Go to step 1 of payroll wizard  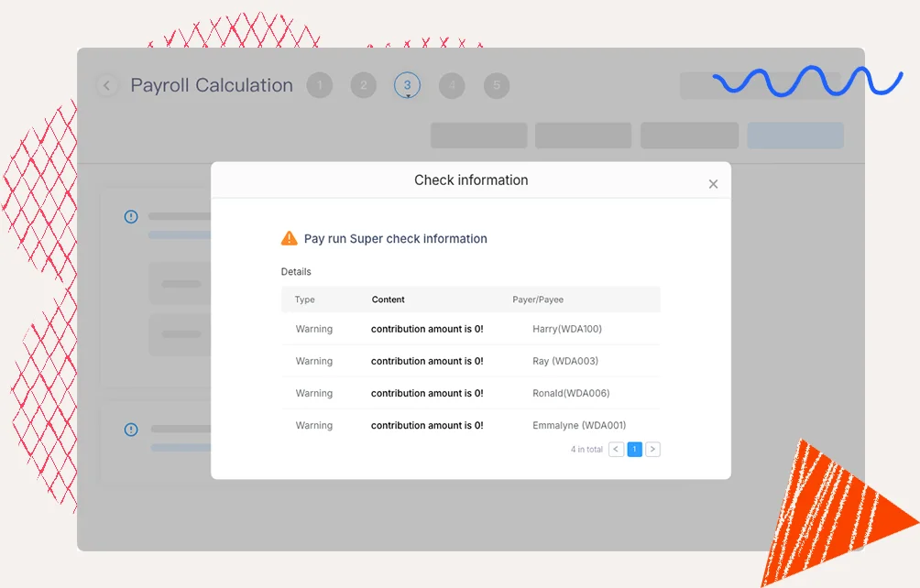point(319,86)
